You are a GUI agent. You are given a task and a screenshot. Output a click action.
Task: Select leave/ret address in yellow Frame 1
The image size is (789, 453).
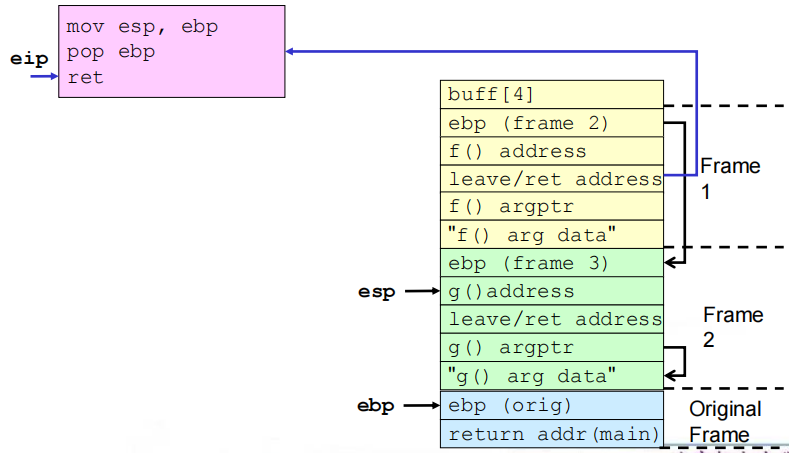tap(551, 179)
